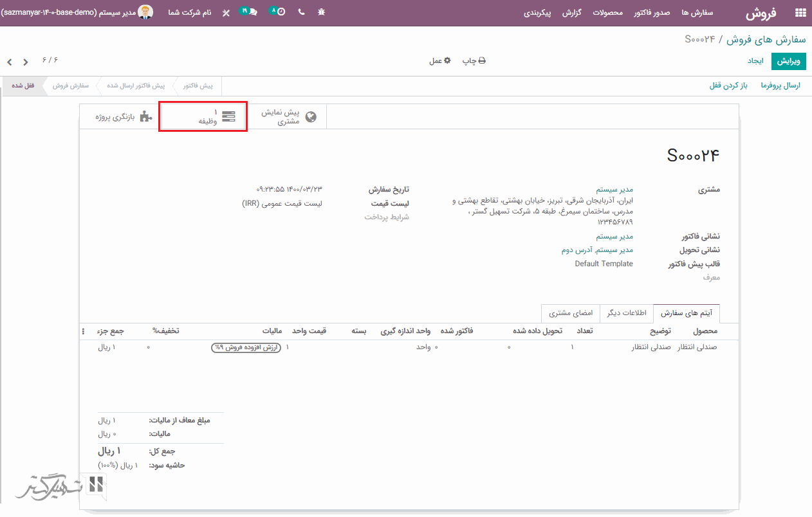Click the ایجاد create button

[x=755, y=61]
